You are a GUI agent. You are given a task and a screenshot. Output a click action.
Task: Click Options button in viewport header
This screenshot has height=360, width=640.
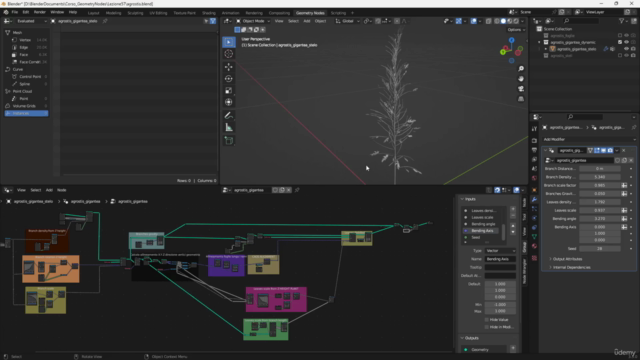[516, 30]
